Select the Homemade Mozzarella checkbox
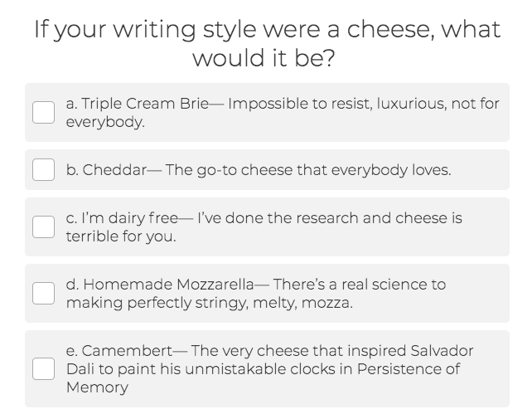 43,293
